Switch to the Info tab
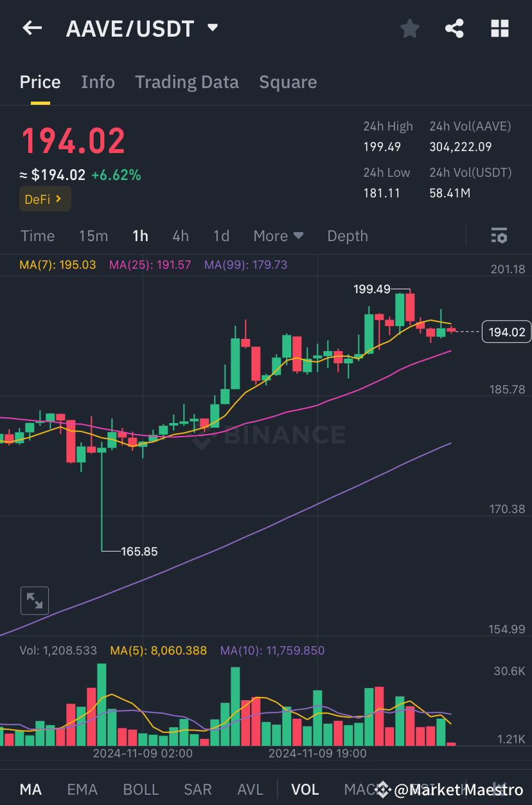This screenshot has width=532, height=805. point(98,82)
